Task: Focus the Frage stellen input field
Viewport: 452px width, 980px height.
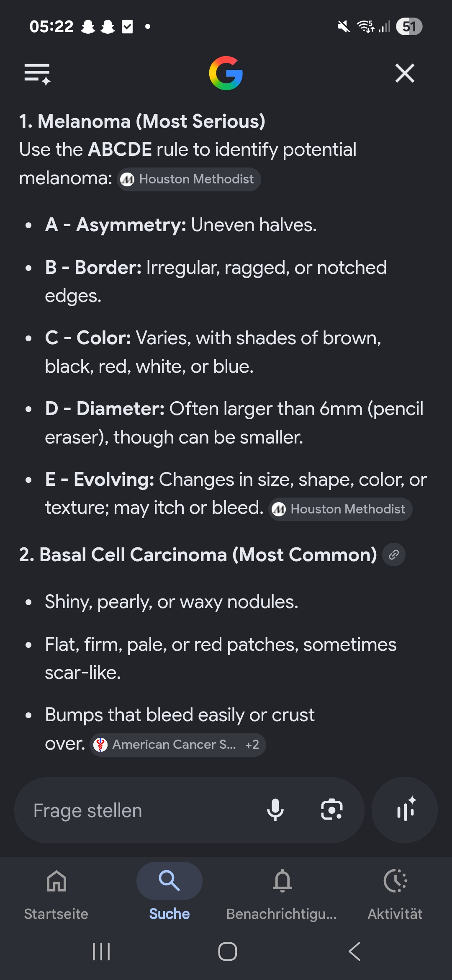Action: [x=138, y=810]
